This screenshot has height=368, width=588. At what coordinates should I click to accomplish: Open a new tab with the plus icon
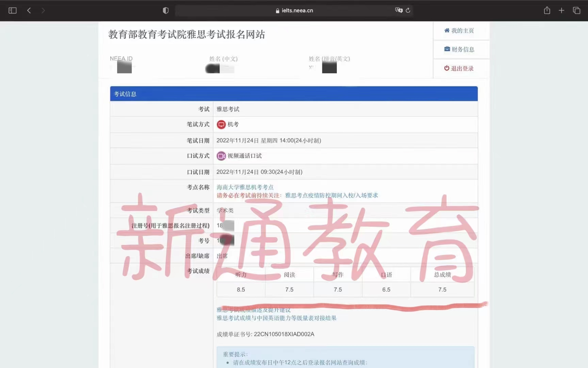(x=561, y=11)
